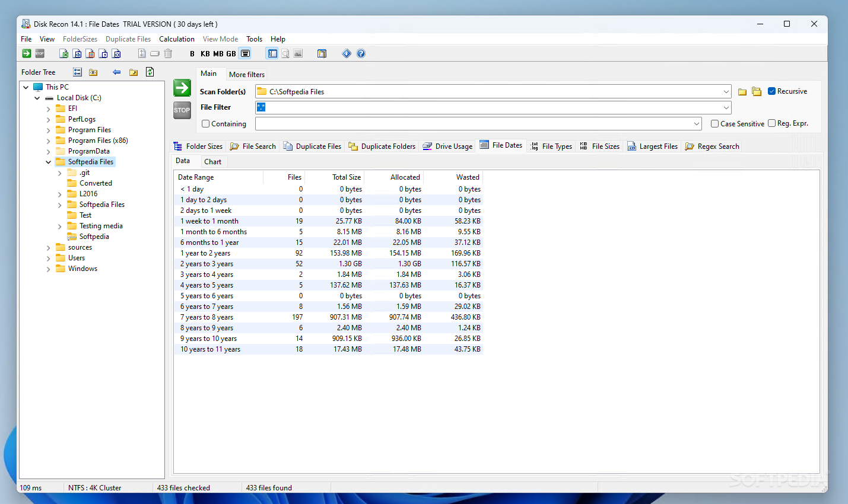Open the Drive Usage tab

[x=447, y=146]
